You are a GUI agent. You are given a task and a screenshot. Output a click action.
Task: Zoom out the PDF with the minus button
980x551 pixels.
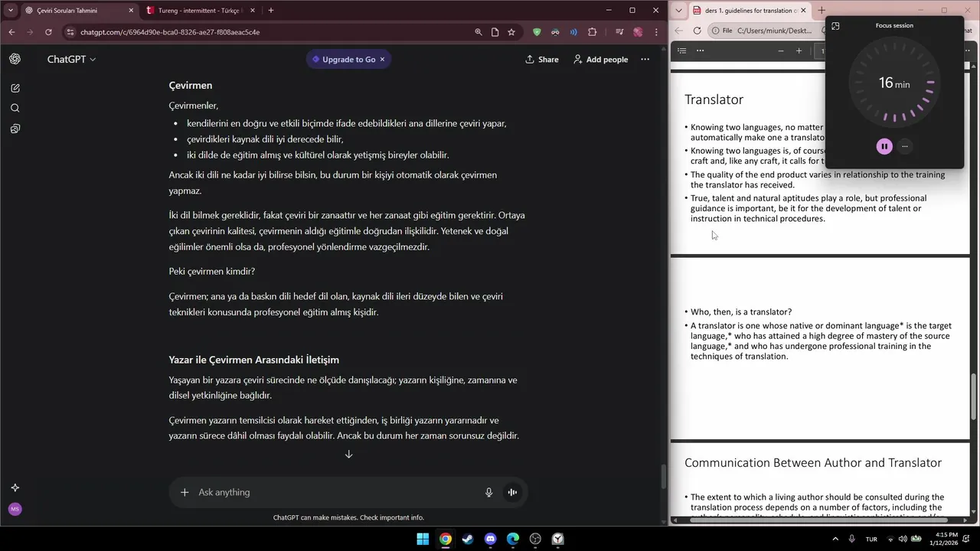pos(781,51)
